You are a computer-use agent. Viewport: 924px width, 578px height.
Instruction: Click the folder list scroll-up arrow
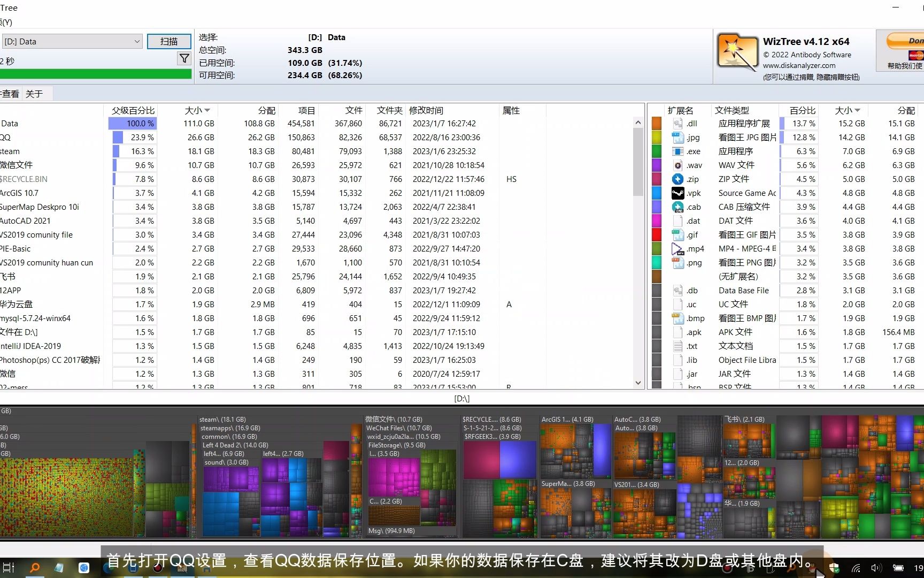click(x=638, y=123)
